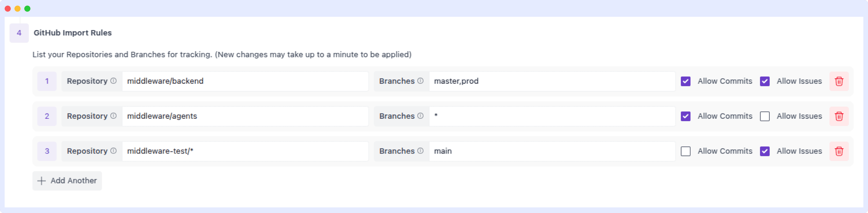The image size is (868, 213).
Task: Open the Branches info tooltip in row 3
Action: point(420,151)
